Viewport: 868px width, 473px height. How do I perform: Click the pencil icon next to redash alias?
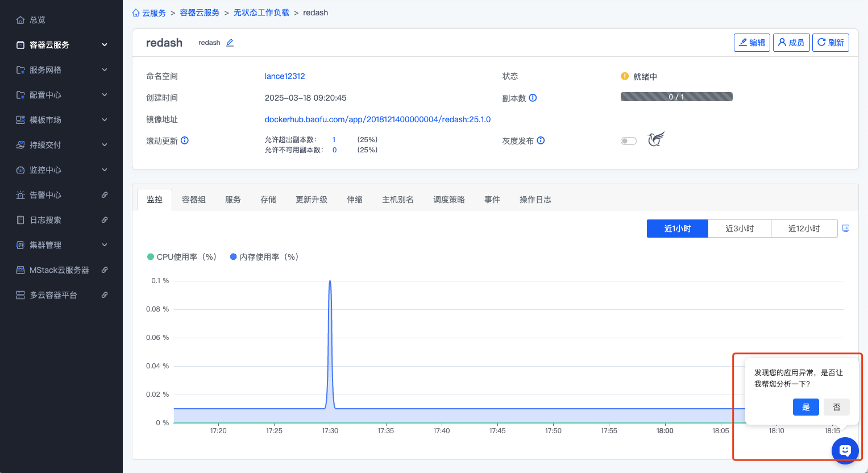(x=230, y=43)
